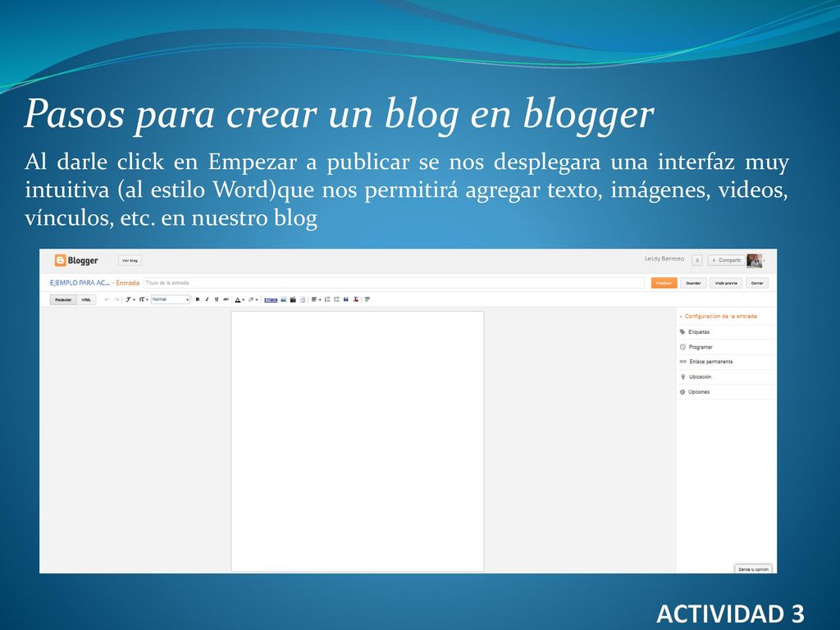Image resolution: width=840 pixels, height=630 pixels.
Task: Click the Undo arrow in toolbar
Action: (107, 299)
